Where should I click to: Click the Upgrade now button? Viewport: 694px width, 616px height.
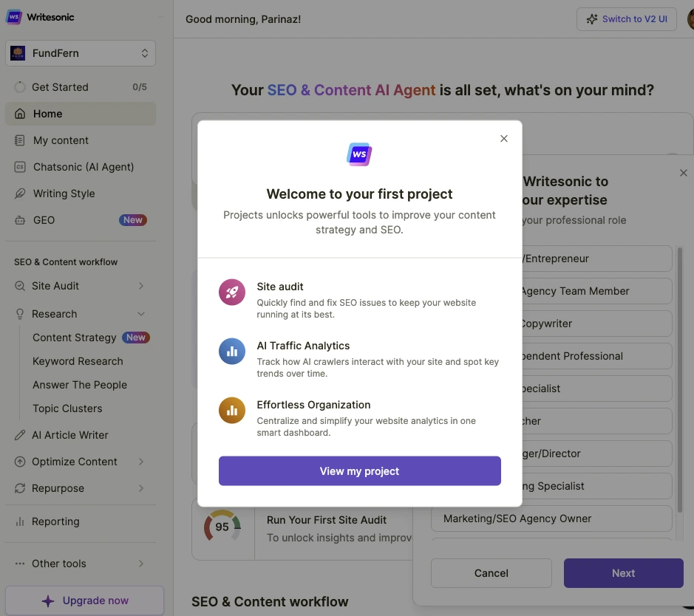(84, 600)
